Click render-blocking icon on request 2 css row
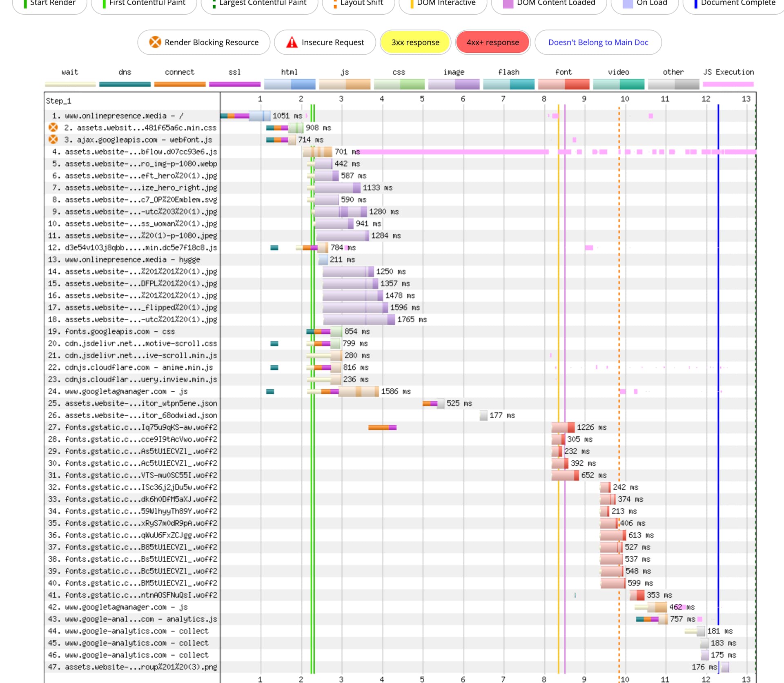The height and width of the screenshot is (683, 784). [53, 127]
